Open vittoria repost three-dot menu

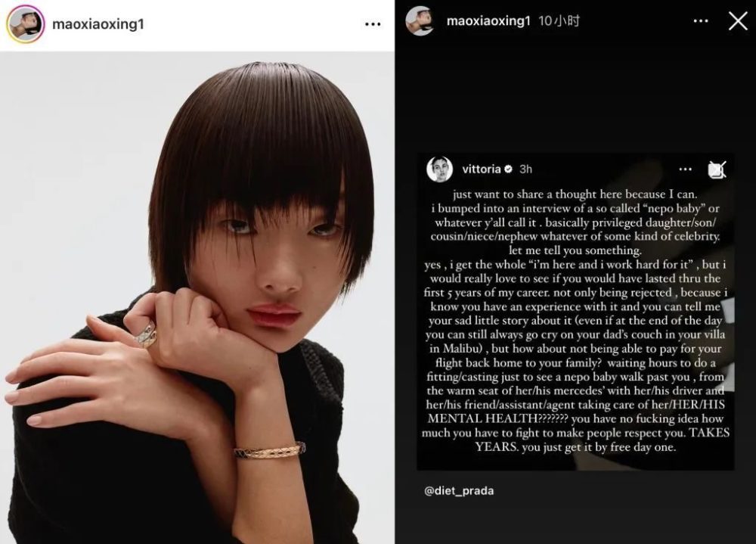(x=685, y=169)
